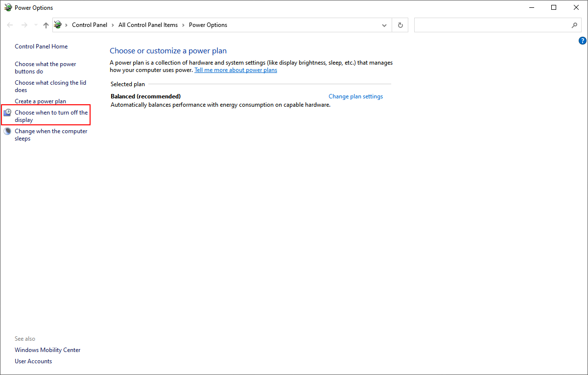Close the Power Options window
The width and height of the screenshot is (588, 375).
coord(576,7)
